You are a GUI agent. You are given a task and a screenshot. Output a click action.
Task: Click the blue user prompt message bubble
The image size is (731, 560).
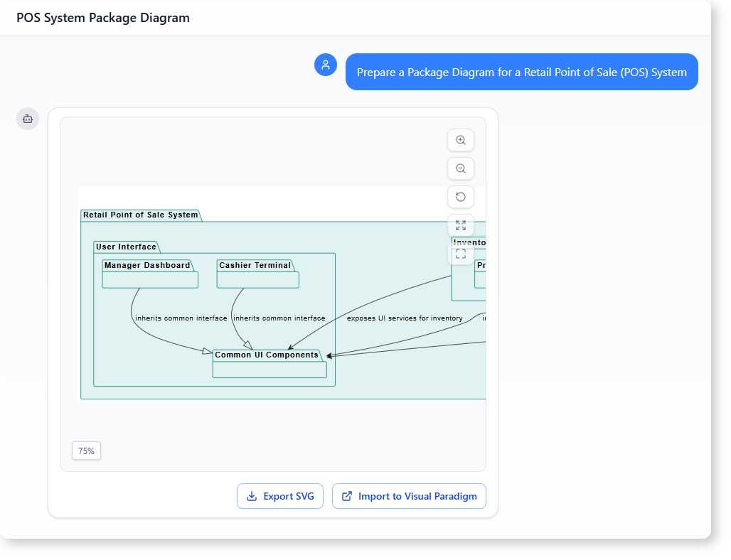(x=521, y=72)
